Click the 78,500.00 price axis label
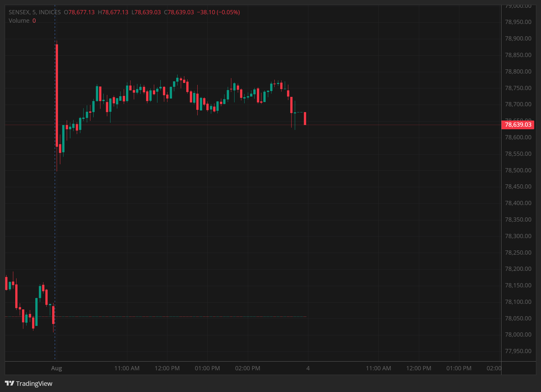The width and height of the screenshot is (541, 392). [x=518, y=170]
